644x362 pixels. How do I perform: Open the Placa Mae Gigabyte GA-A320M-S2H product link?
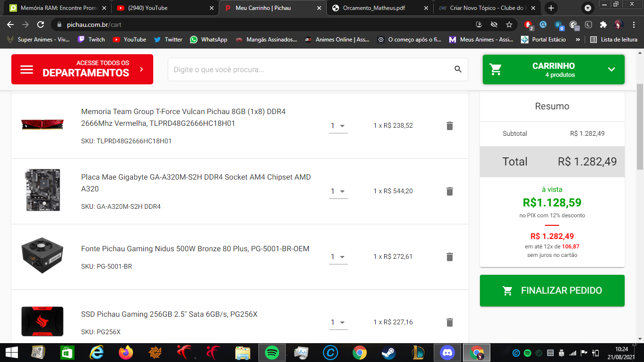coord(196,183)
